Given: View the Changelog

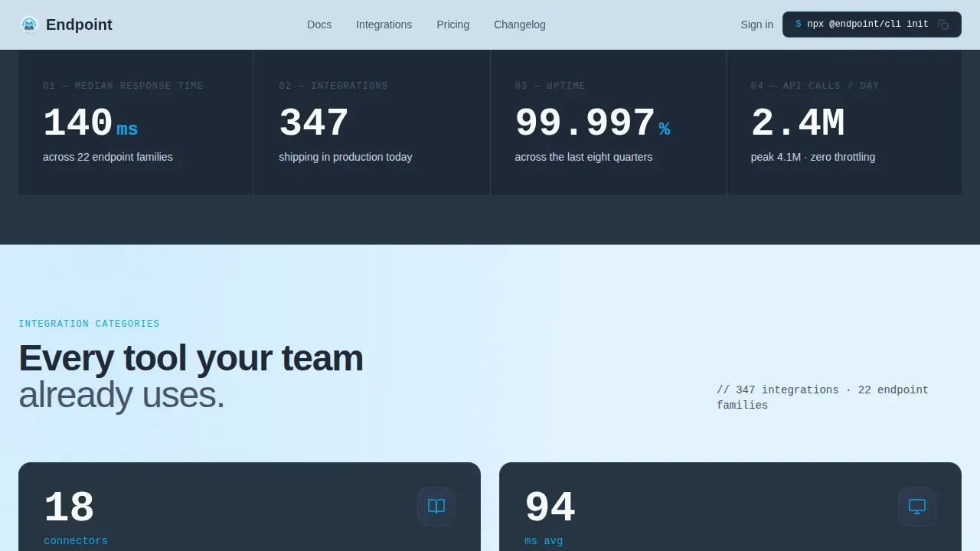Looking at the screenshot, I should (x=520, y=24).
